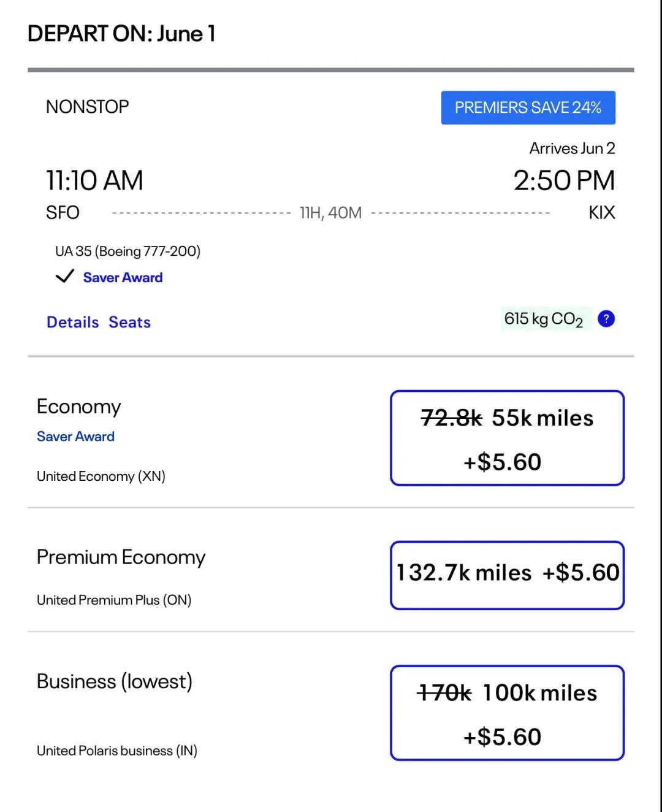The width and height of the screenshot is (662, 812).
Task: Select the Economy 55k miles fare
Action: pyautogui.click(x=507, y=438)
